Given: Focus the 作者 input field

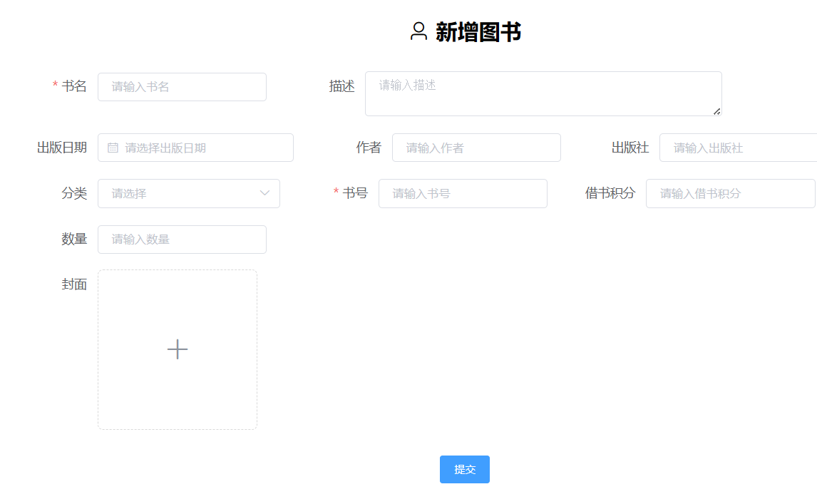Looking at the screenshot, I should pyautogui.click(x=476, y=148).
